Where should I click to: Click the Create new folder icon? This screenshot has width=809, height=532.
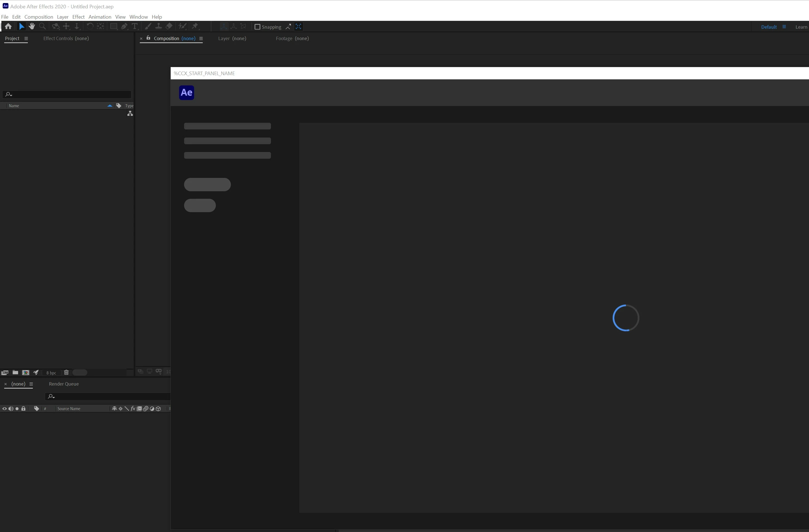click(15, 373)
